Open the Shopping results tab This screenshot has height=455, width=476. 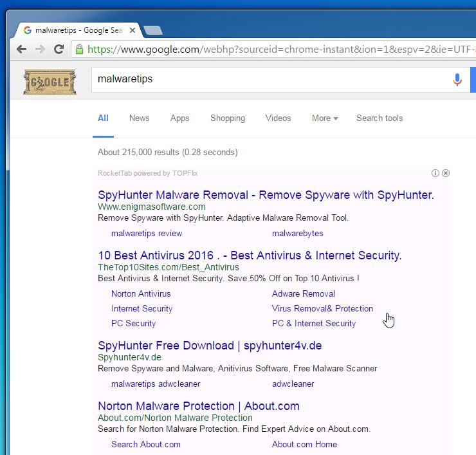tap(228, 118)
